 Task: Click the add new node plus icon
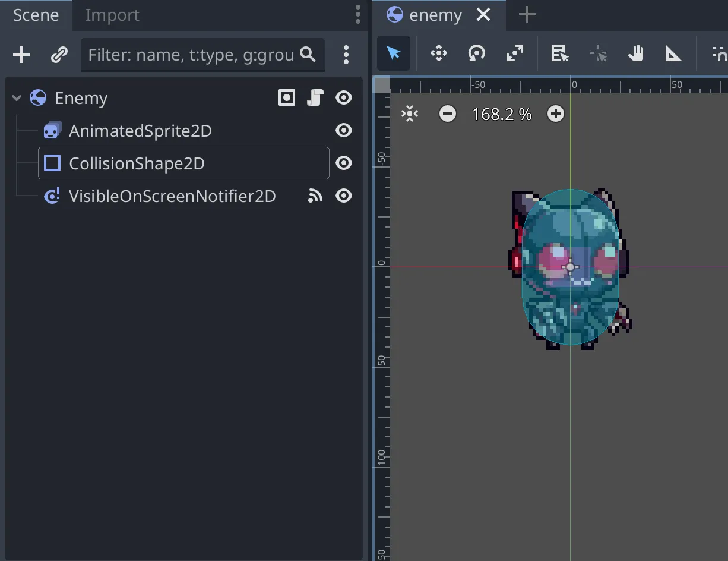pyautogui.click(x=21, y=55)
